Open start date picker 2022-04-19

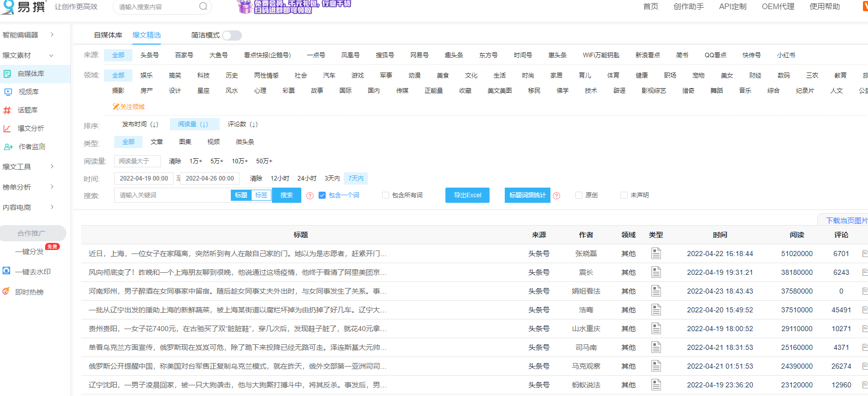click(144, 178)
